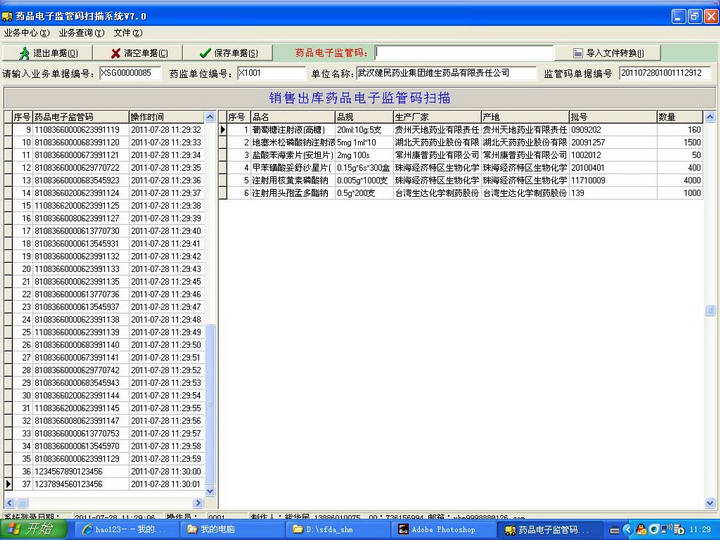
Task: Click the 药品电子监管码 column header
Action: coord(81,117)
